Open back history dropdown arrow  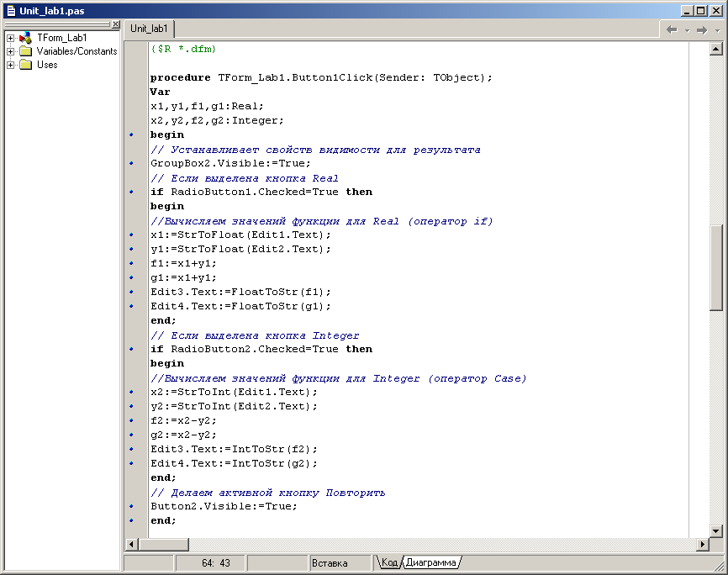click(x=687, y=30)
